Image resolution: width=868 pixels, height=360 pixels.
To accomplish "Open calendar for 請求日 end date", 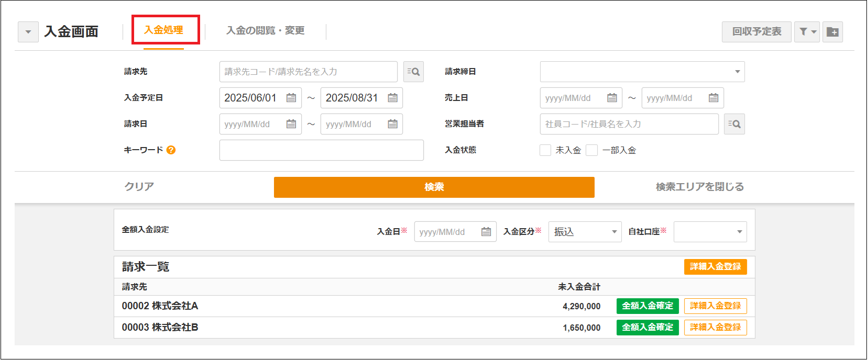I will [392, 124].
